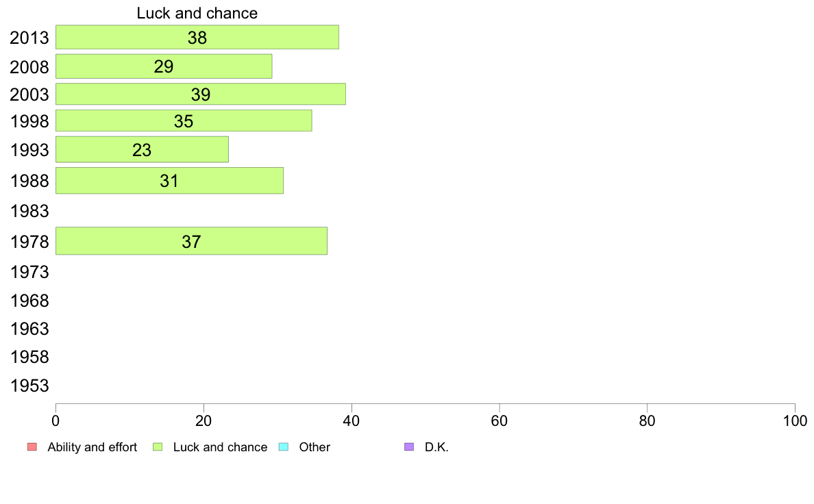Click the green Luck and chance legend swatch
The height and width of the screenshot is (504, 814).
click(x=158, y=447)
